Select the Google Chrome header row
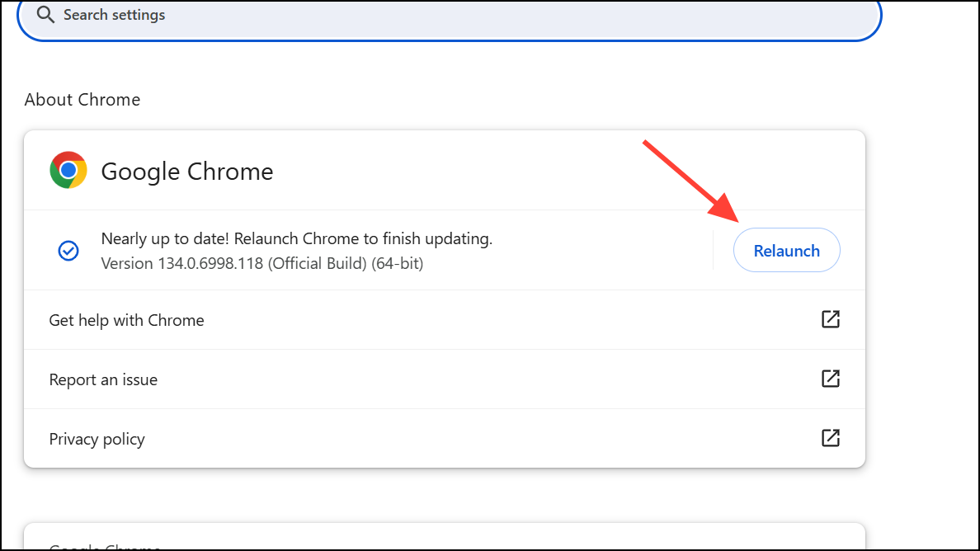The width and height of the screenshot is (980, 551). [x=444, y=169]
